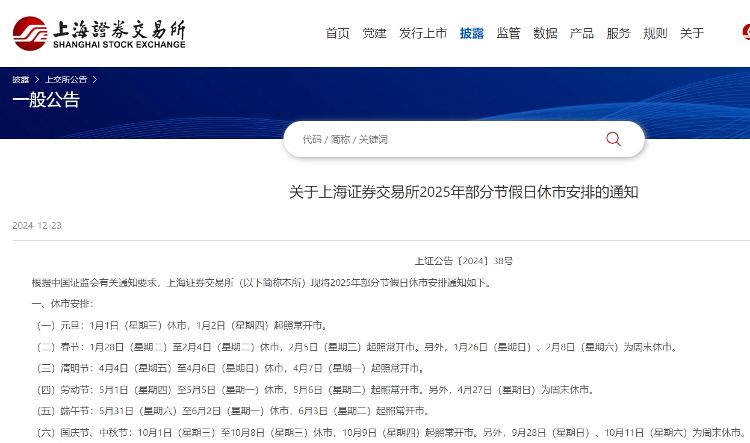Viewport: 750px width, 443px height.
Task: Open the 监管 navigation menu
Action: pos(508,33)
